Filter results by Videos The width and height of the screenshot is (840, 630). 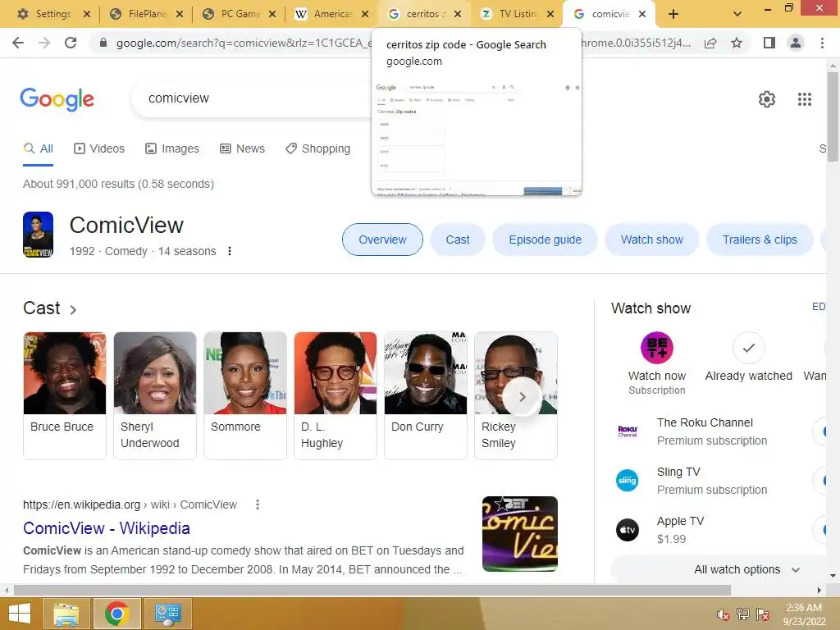(99, 148)
